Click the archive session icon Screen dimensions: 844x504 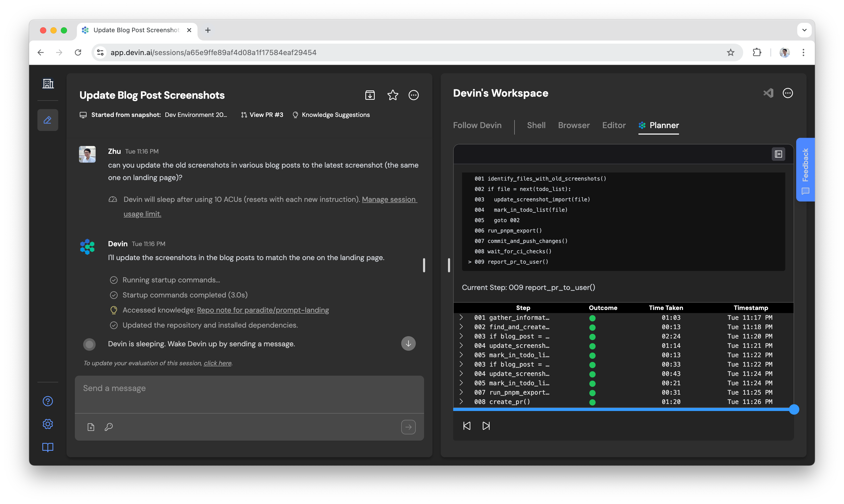click(370, 95)
